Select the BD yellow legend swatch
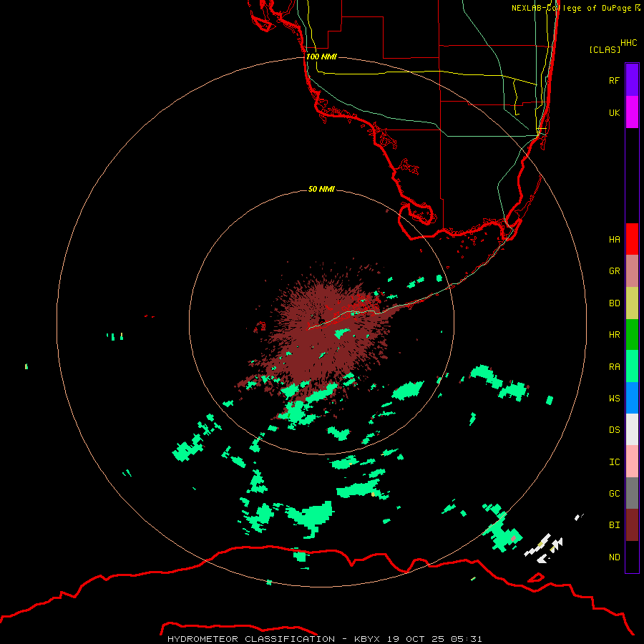Image resolution: width=644 pixels, height=644 pixels. 632,303
